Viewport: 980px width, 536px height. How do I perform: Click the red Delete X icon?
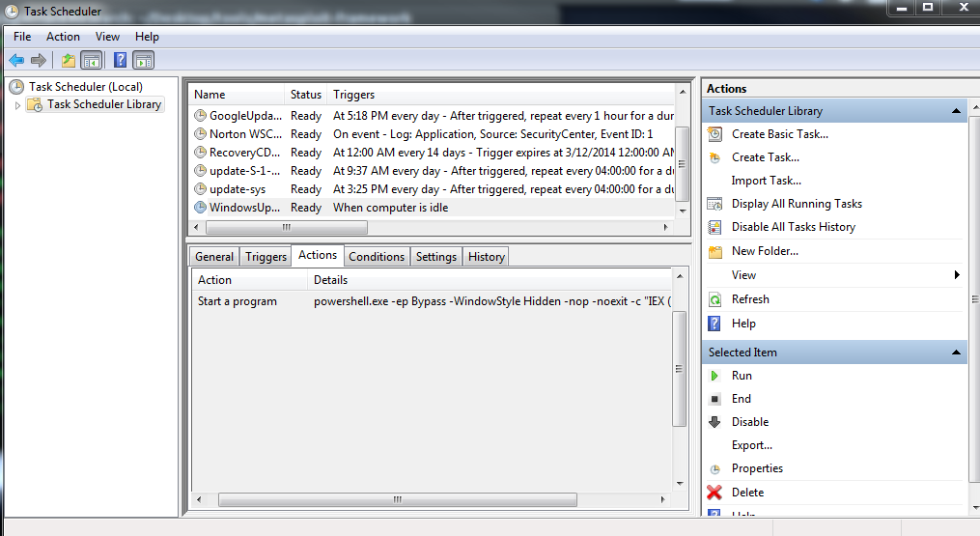pyautogui.click(x=714, y=493)
